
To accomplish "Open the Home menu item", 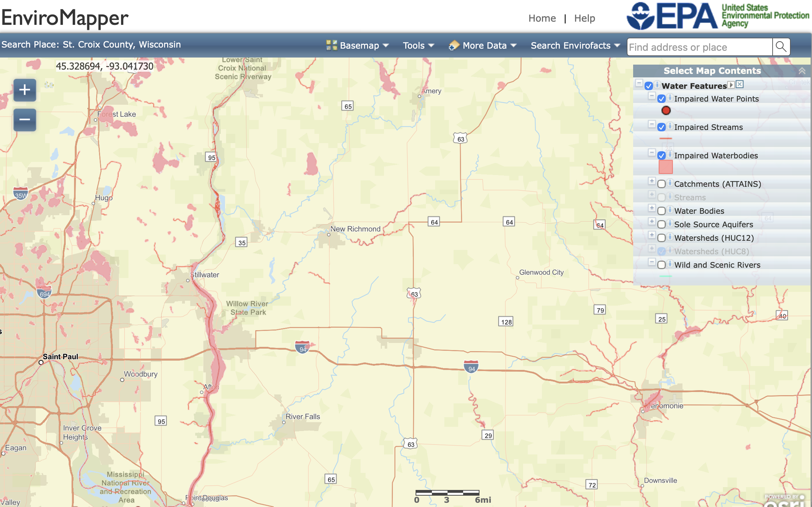I will [x=542, y=18].
